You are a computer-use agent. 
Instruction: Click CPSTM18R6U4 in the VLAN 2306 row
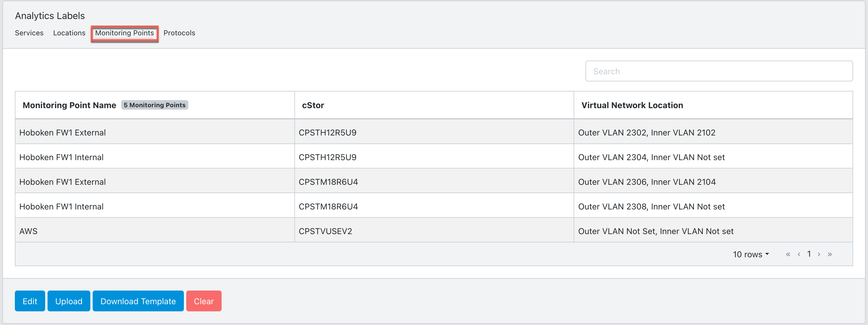(328, 182)
